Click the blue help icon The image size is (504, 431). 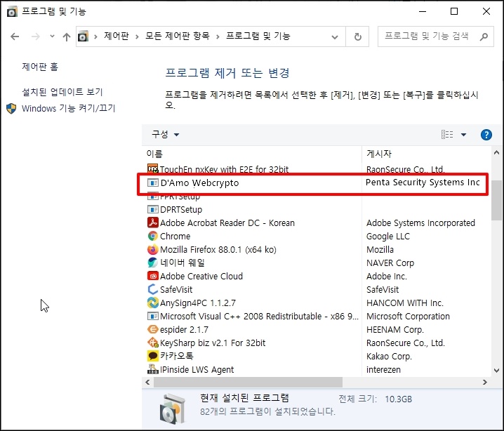coord(486,135)
